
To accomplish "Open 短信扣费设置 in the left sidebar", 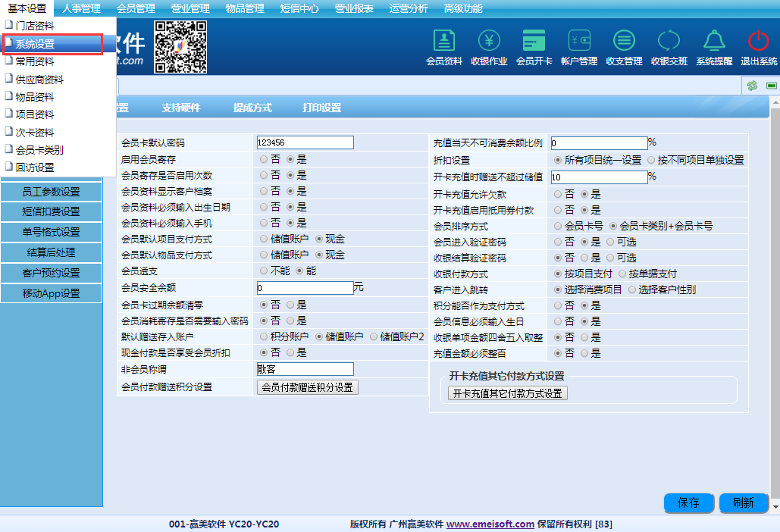I will pos(51,211).
